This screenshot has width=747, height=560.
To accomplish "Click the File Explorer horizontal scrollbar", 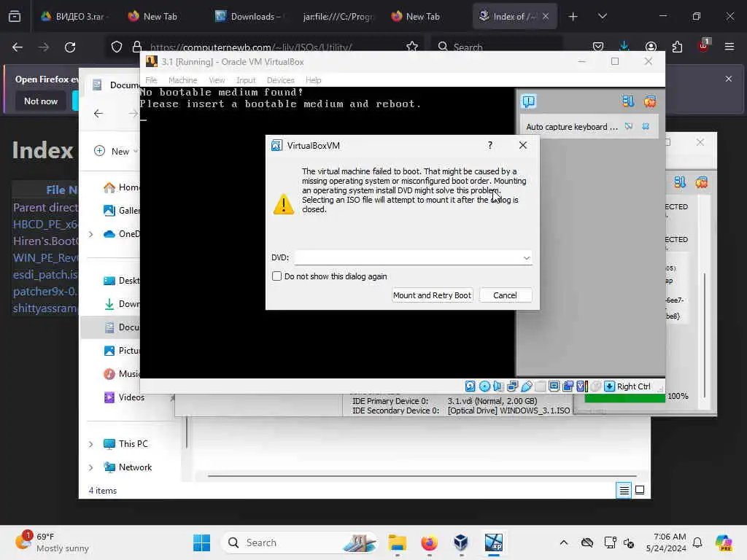I will point(422,475).
